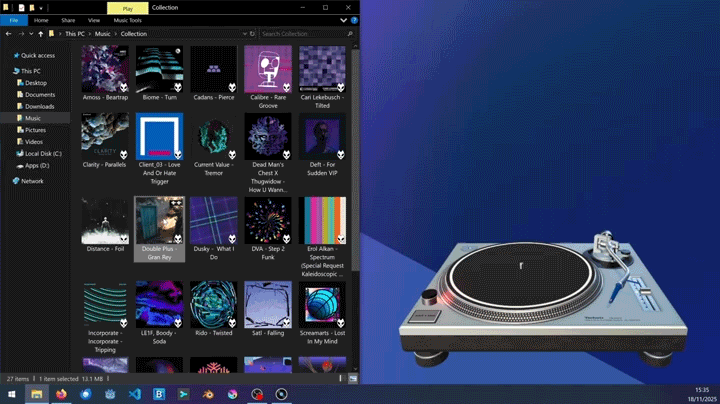Expand the This PC tree node
Image resolution: width=720 pixels, height=404 pixels.
[x=6, y=71]
